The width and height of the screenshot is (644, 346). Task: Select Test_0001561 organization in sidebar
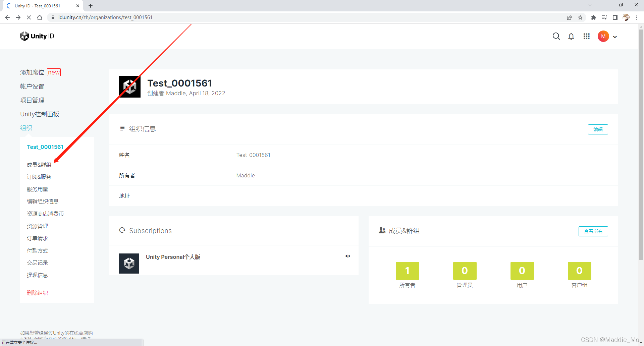pyautogui.click(x=45, y=147)
